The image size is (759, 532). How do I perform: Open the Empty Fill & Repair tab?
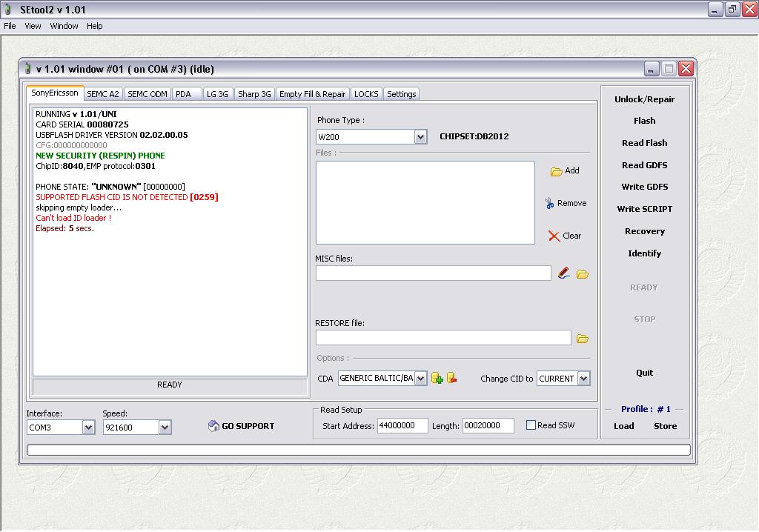coord(313,94)
